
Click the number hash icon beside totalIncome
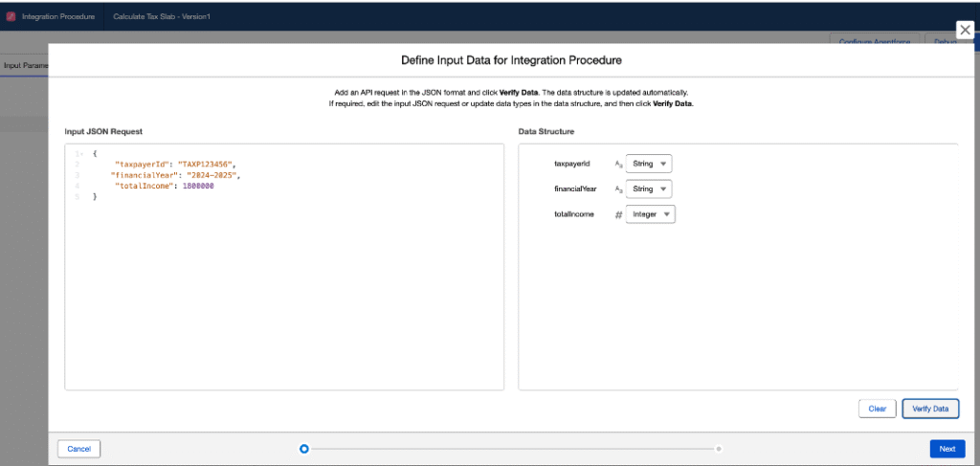pyautogui.click(x=619, y=214)
